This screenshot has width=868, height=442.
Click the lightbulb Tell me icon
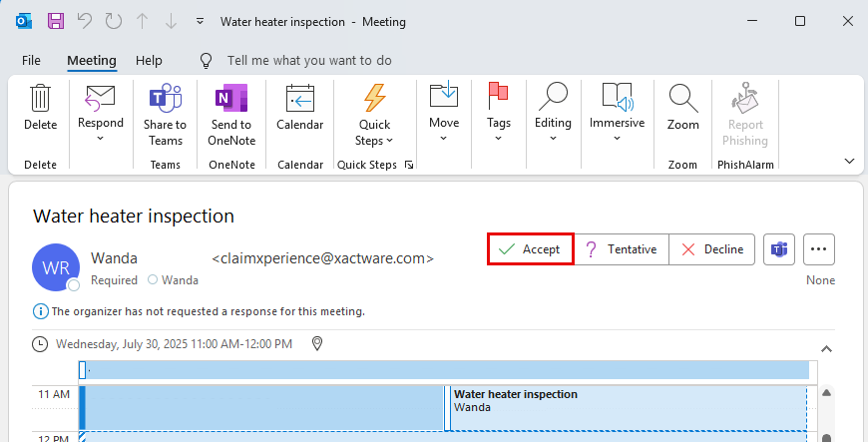click(206, 61)
